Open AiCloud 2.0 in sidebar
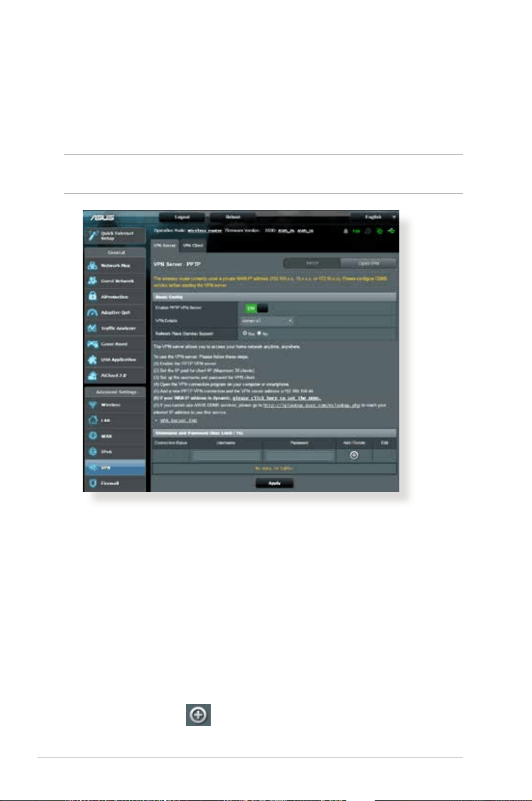532x801 pixels. point(115,375)
